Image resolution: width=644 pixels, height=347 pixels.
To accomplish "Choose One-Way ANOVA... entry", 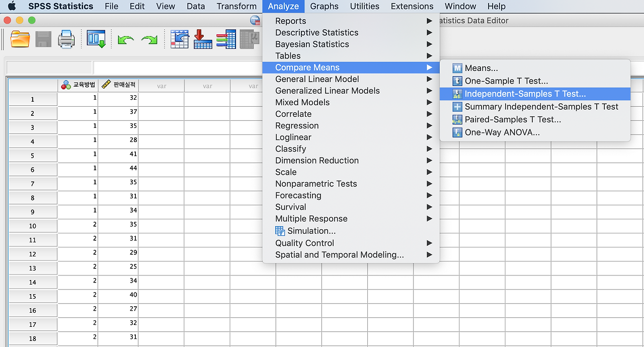I will tap(535, 132).
